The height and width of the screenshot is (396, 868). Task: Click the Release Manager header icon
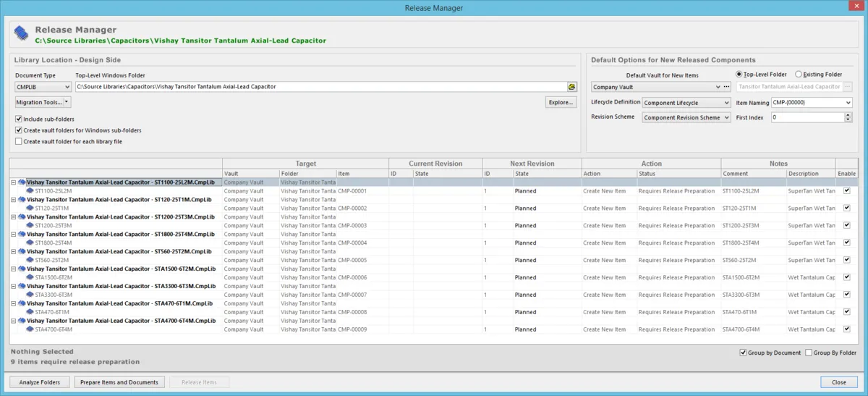(x=21, y=33)
